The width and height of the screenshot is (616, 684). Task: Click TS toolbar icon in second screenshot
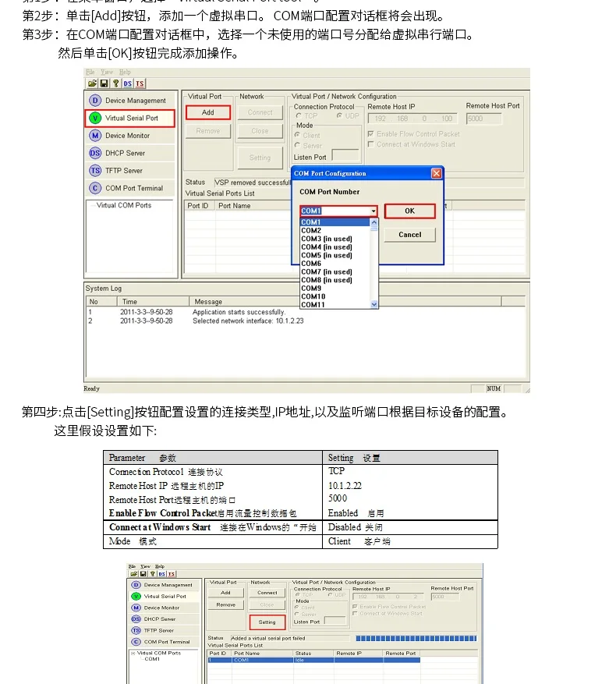pos(172,574)
